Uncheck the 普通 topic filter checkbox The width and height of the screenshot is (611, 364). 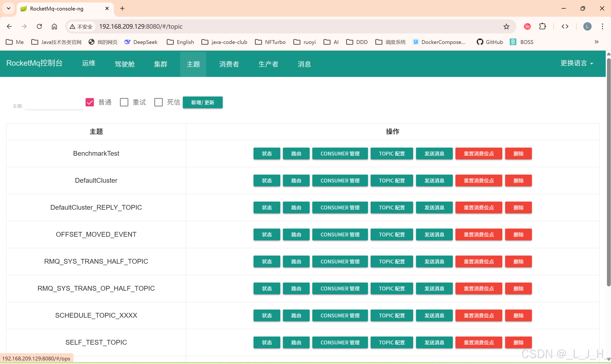point(90,102)
